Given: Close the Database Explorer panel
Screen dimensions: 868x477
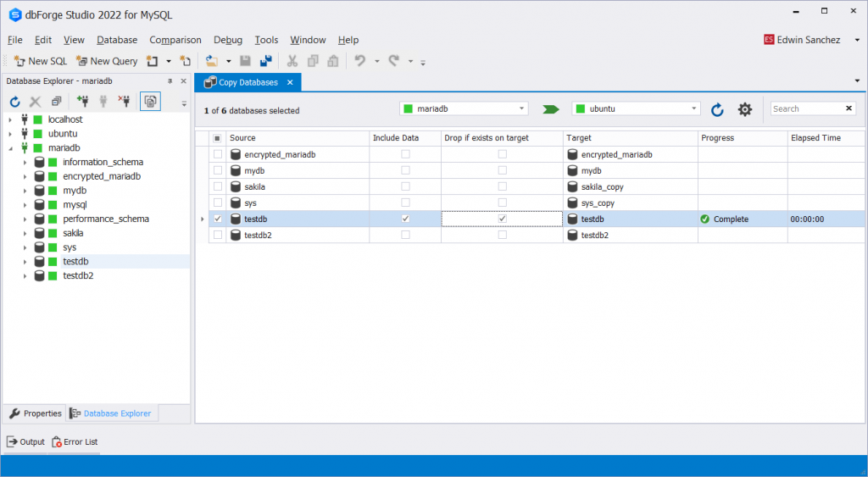Looking at the screenshot, I should tap(184, 80).
